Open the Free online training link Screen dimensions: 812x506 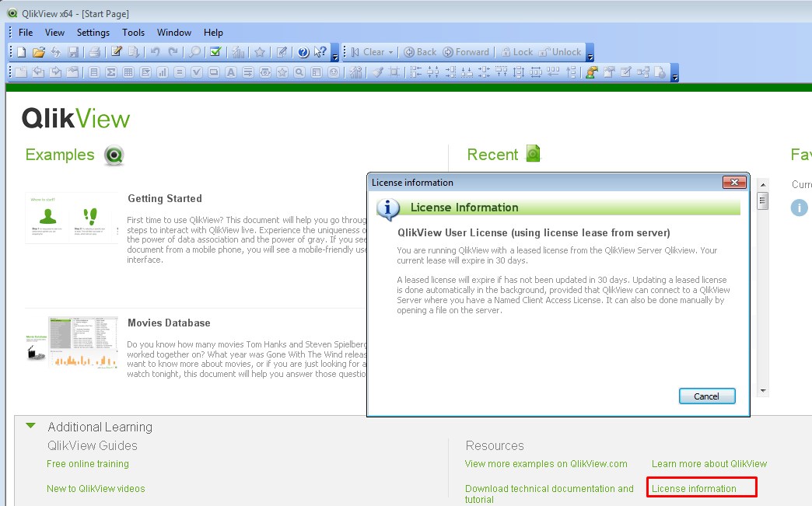[88, 463]
